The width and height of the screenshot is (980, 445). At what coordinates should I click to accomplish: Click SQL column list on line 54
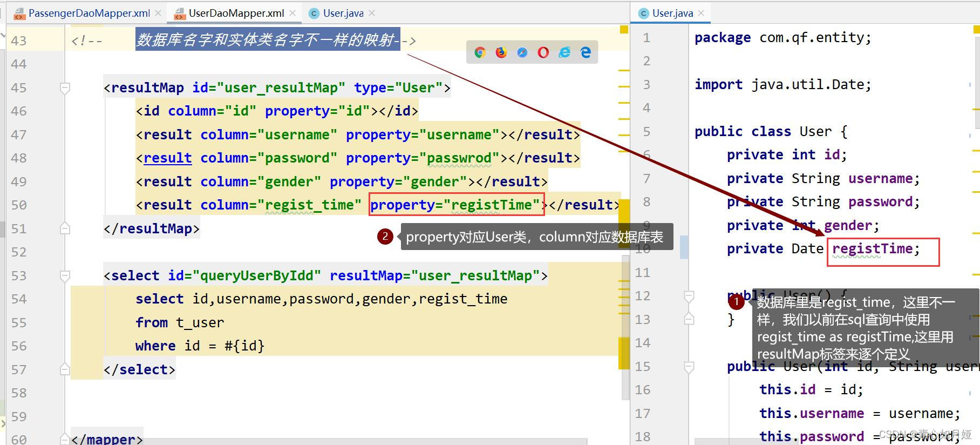pyautogui.click(x=350, y=299)
